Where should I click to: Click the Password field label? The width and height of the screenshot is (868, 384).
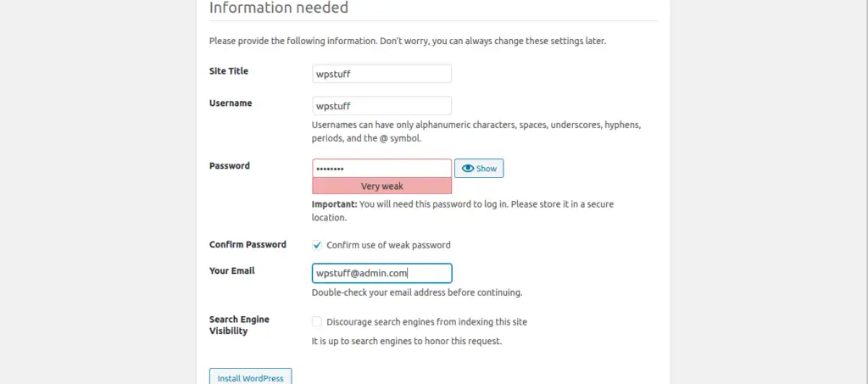click(x=229, y=165)
